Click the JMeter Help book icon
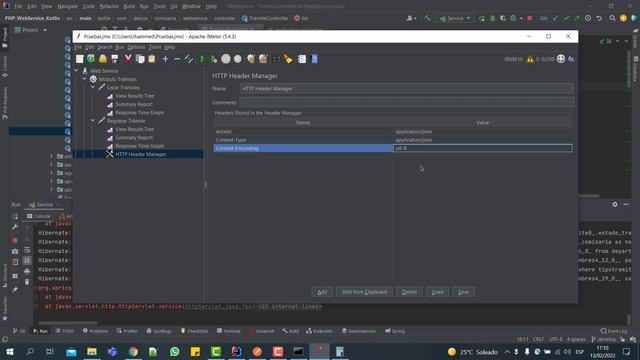This screenshot has height=360, width=640. 314,59
